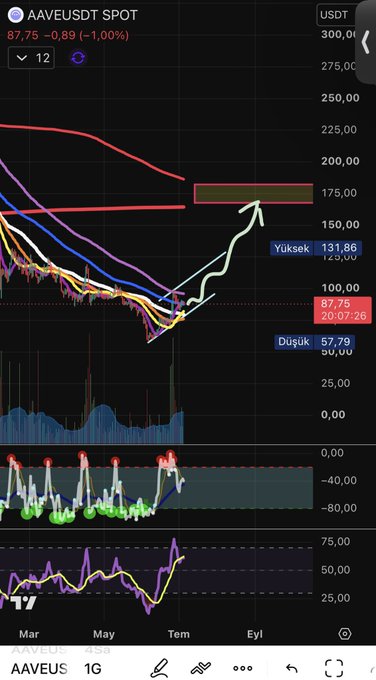The height and width of the screenshot is (680, 376).
Task: Click the 50,00 RSI scale value
Action: point(336,570)
